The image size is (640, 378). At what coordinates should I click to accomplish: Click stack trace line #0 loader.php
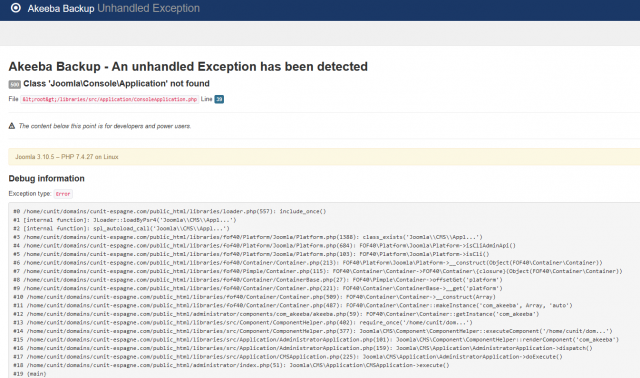(x=170, y=211)
